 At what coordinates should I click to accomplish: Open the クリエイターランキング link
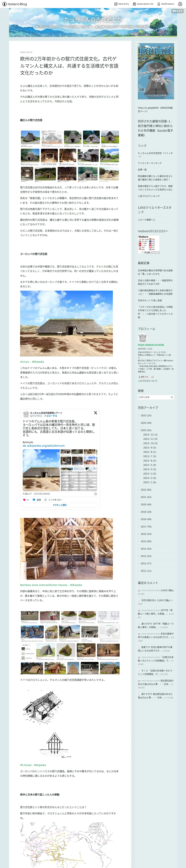click(x=149, y=163)
